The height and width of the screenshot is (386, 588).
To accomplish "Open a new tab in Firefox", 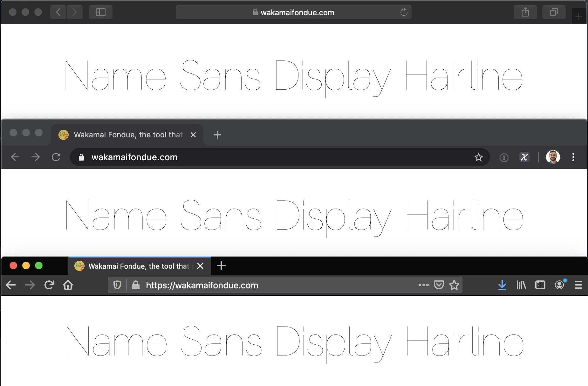I will click(222, 266).
